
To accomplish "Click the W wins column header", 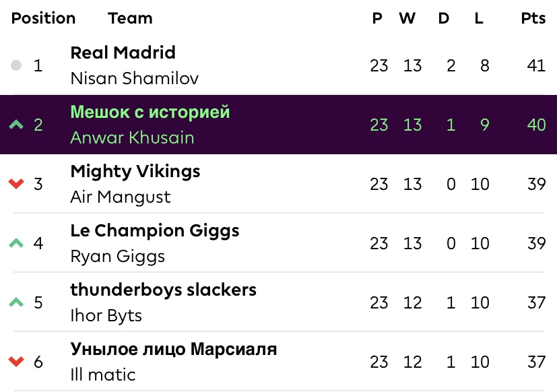I will click(407, 18).
